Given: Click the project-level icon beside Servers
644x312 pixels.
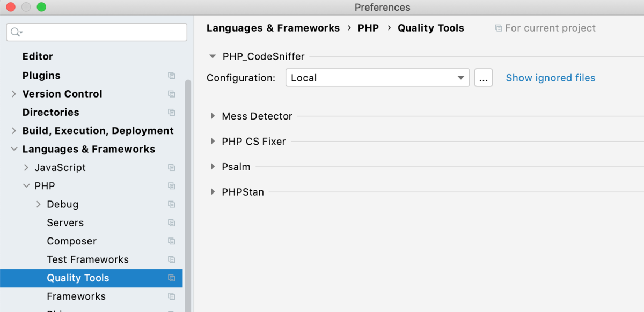Looking at the screenshot, I should click(172, 223).
